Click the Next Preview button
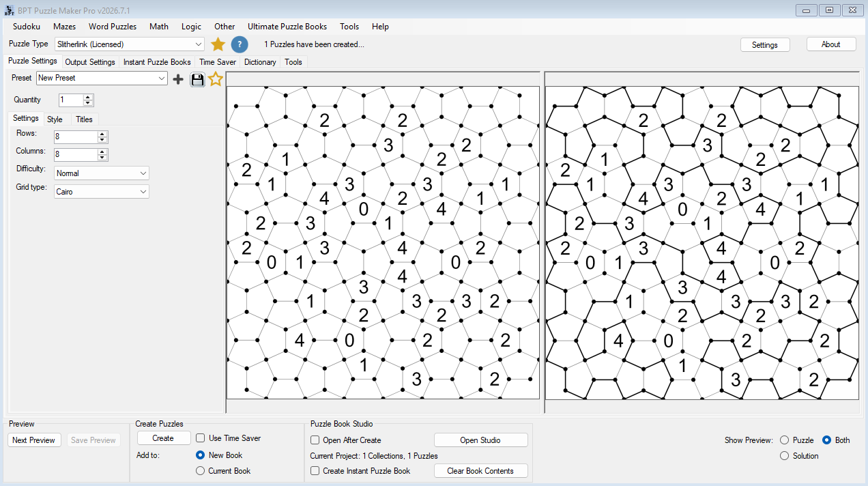Viewport: 868px width, 486px height. click(33, 440)
